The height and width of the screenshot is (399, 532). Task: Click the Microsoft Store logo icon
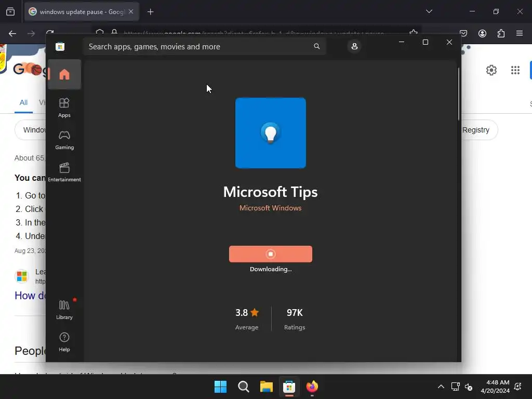coord(60,46)
